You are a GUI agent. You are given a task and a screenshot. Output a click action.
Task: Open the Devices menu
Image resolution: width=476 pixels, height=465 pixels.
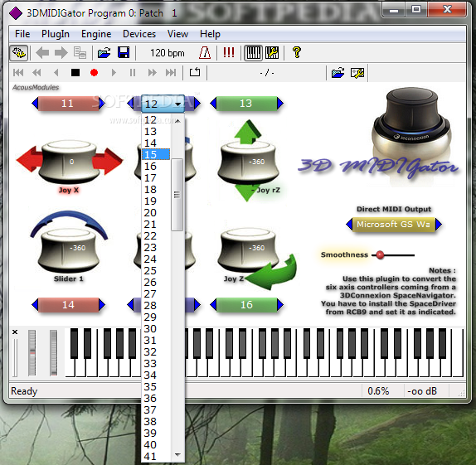[x=139, y=34]
